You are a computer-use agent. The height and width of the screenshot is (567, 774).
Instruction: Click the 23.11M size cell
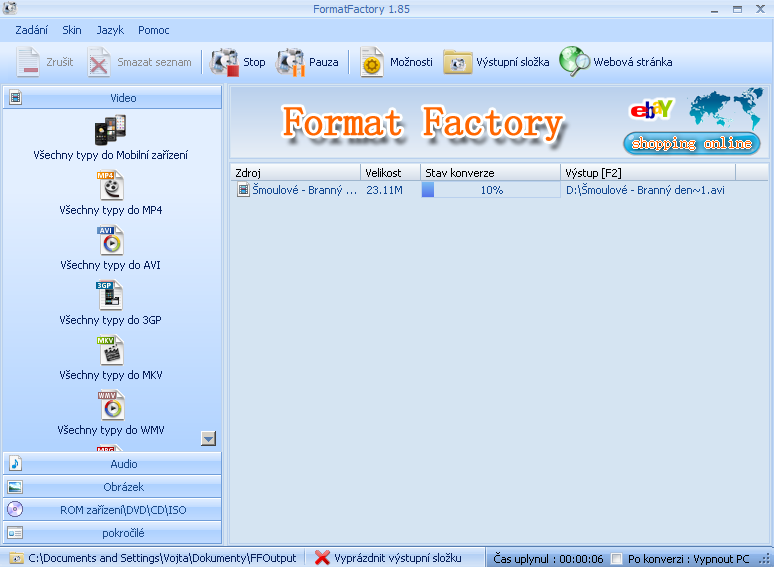384,190
